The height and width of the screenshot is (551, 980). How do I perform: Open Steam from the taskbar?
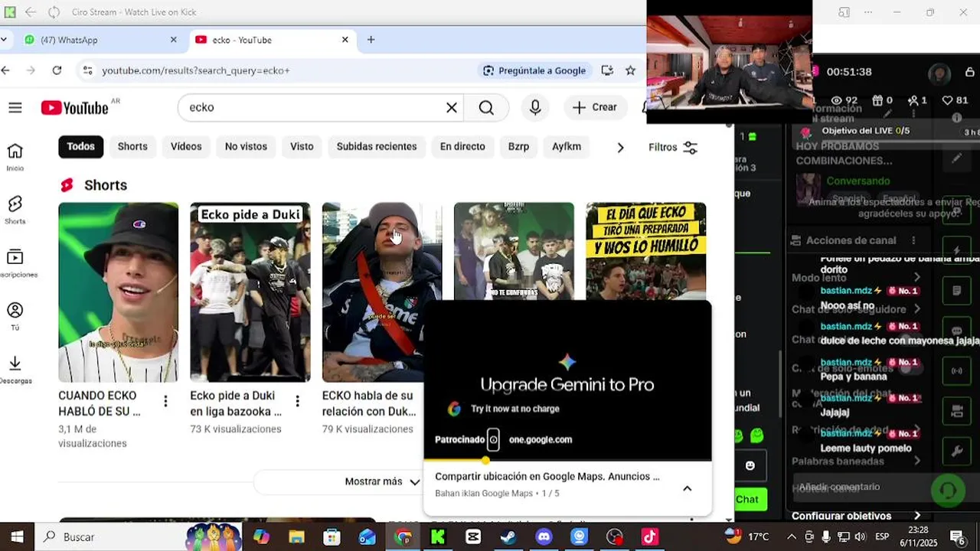[x=508, y=537]
